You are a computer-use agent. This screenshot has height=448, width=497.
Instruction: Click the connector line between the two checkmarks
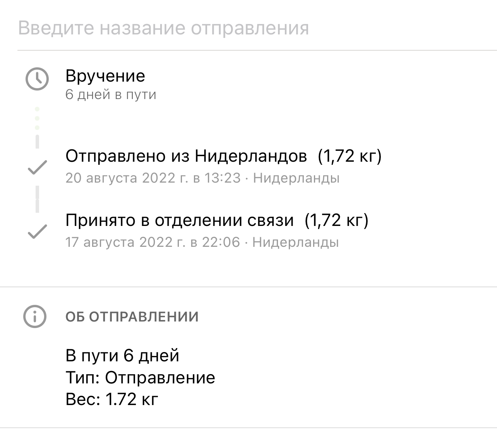(37, 199)
